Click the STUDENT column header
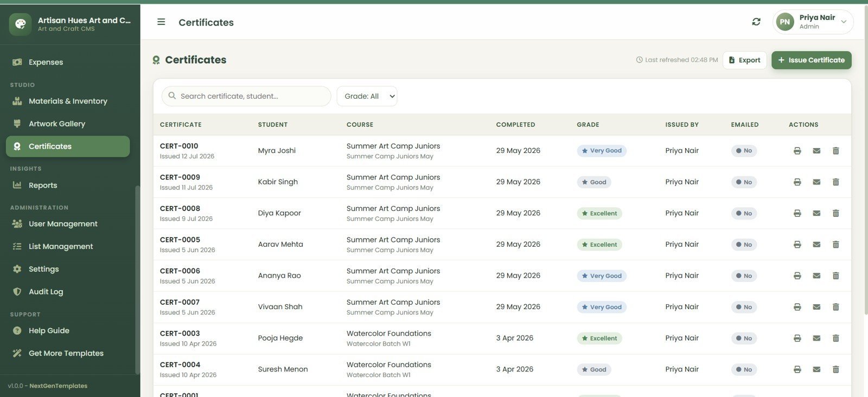Screen dimensions: 868x397 (273, 125)
